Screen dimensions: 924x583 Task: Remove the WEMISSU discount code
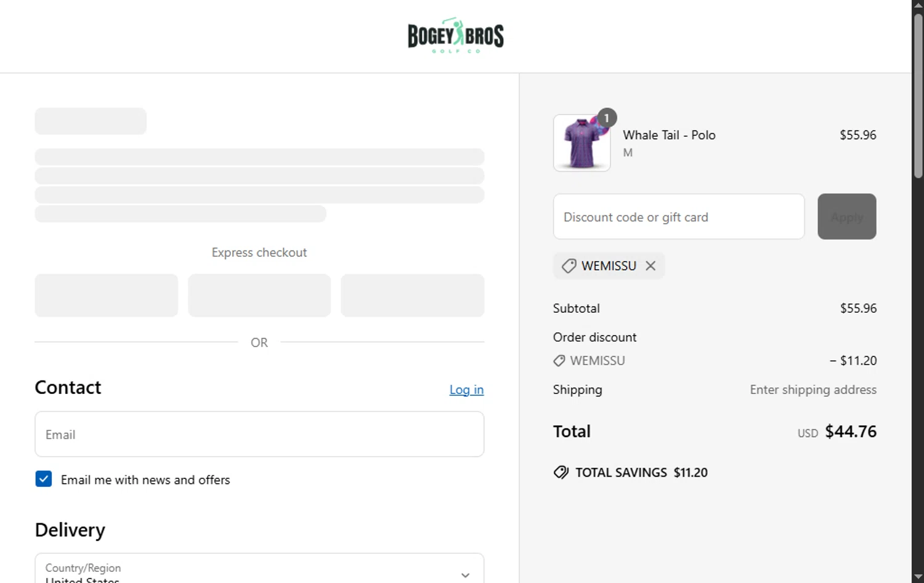(650, 266)
